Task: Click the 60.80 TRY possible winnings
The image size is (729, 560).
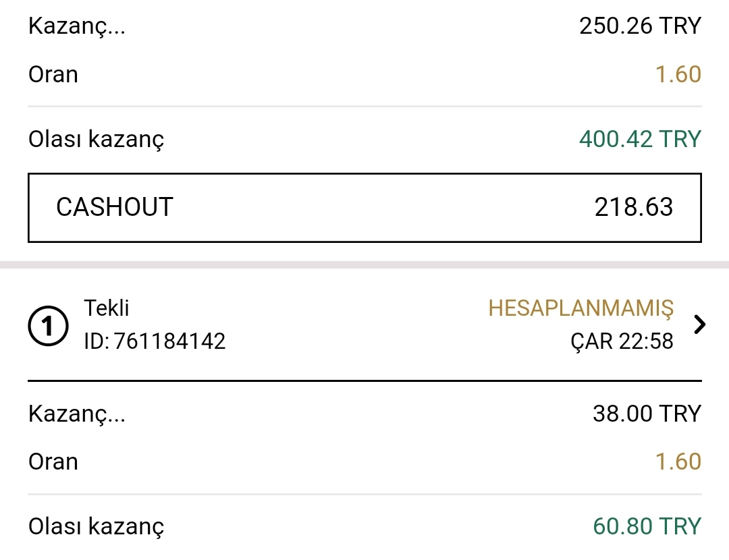Action: (647, 526)
